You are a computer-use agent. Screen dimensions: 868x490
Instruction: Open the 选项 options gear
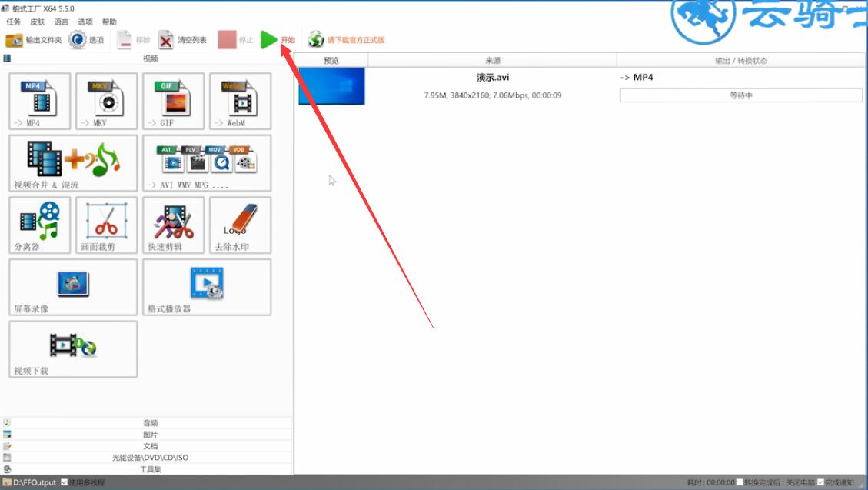(x=86, y=40)
